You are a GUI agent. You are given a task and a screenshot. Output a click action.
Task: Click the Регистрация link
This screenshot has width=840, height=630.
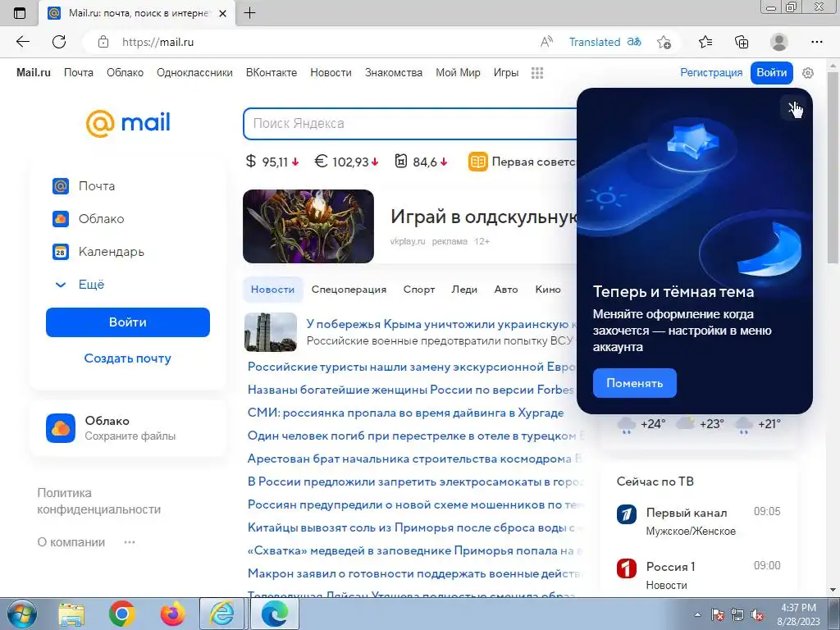[711, 73]
